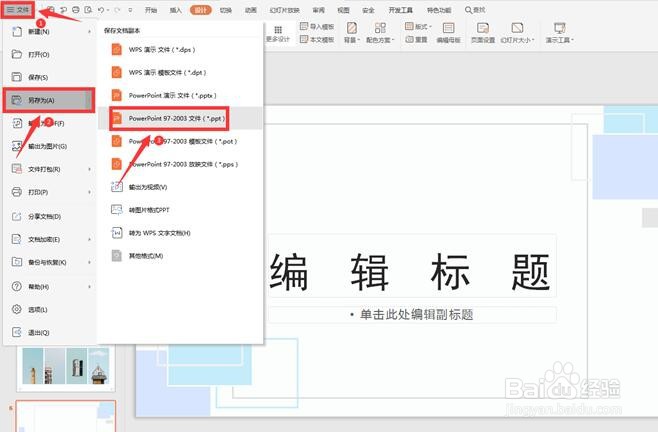Click the 备份与恢复(K) folder icon
Screen dimensions: 658x432
(x=17, y=262)
